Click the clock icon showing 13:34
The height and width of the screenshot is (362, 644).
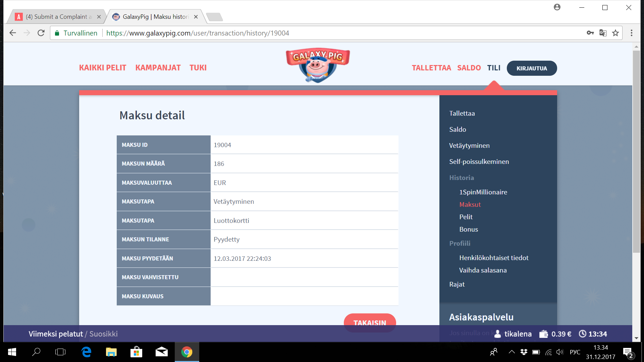tap(583, 334)
